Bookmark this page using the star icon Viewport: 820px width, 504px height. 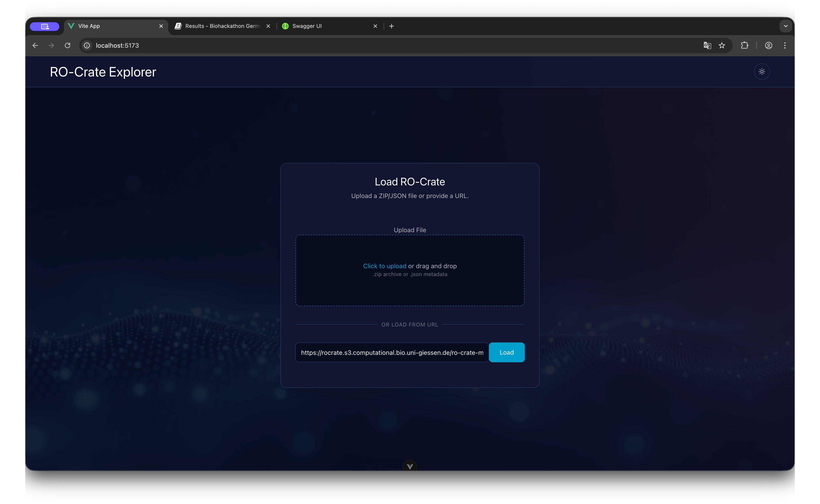(722, 45)
